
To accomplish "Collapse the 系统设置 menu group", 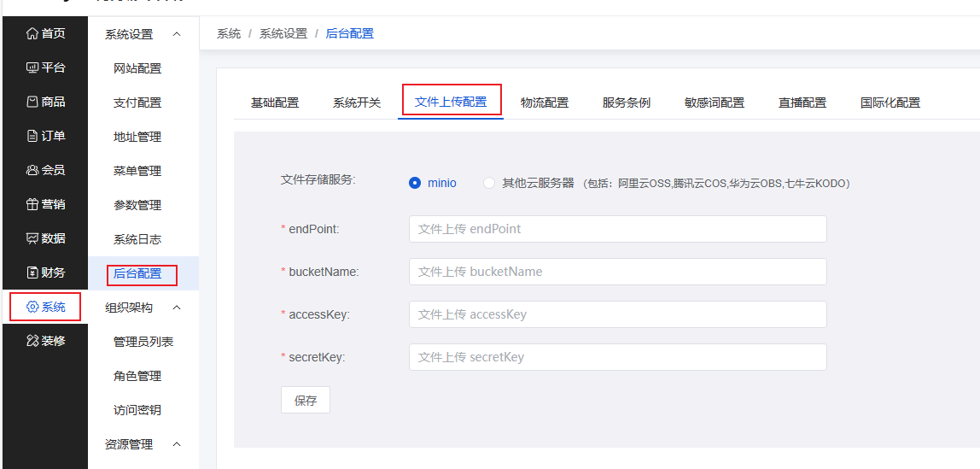I will tap(177, 34).
